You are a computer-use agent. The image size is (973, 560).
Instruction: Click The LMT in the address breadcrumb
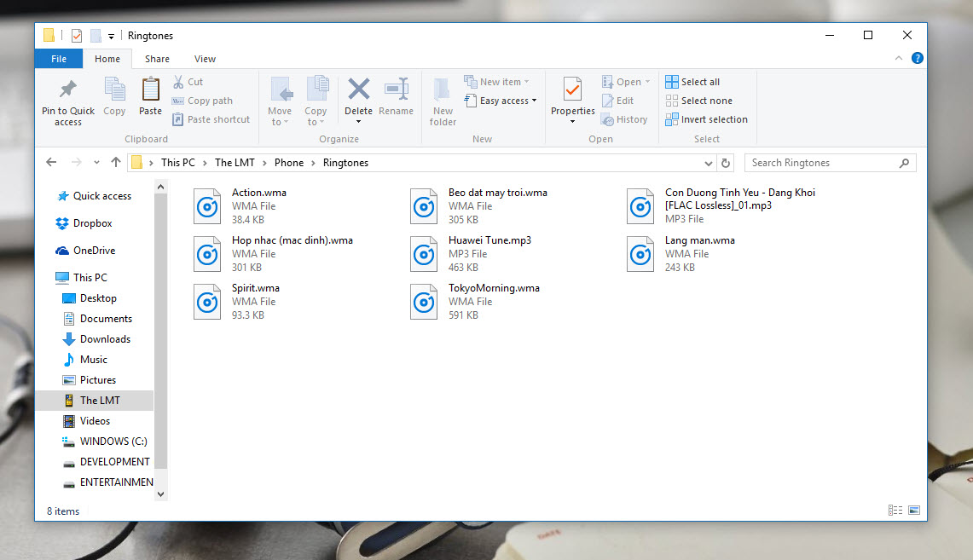pos(235,163)
